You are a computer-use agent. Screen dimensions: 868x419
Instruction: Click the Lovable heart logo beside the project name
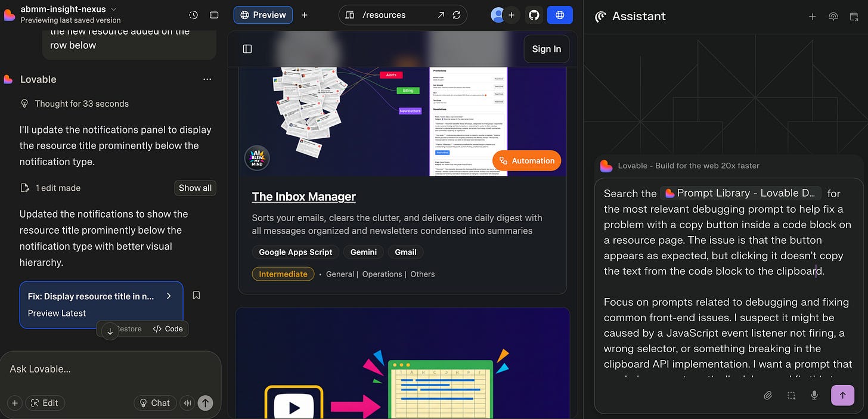click(x=10, y=14)
